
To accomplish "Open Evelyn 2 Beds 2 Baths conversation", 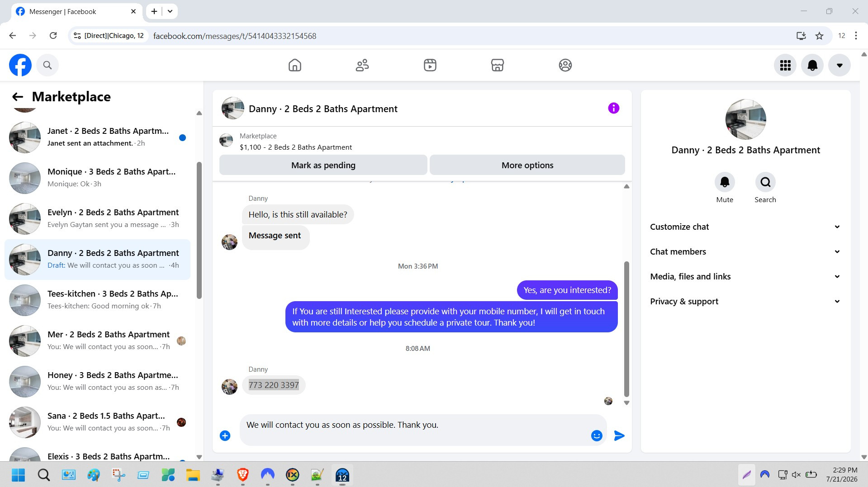I will click(97, 219).
